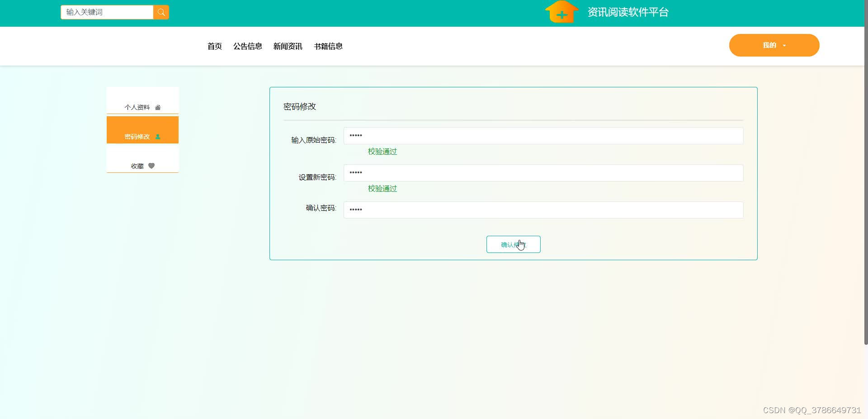Click the orange search magnifier icon
This screenshot has height=419, width=868.
coord(161,12)
